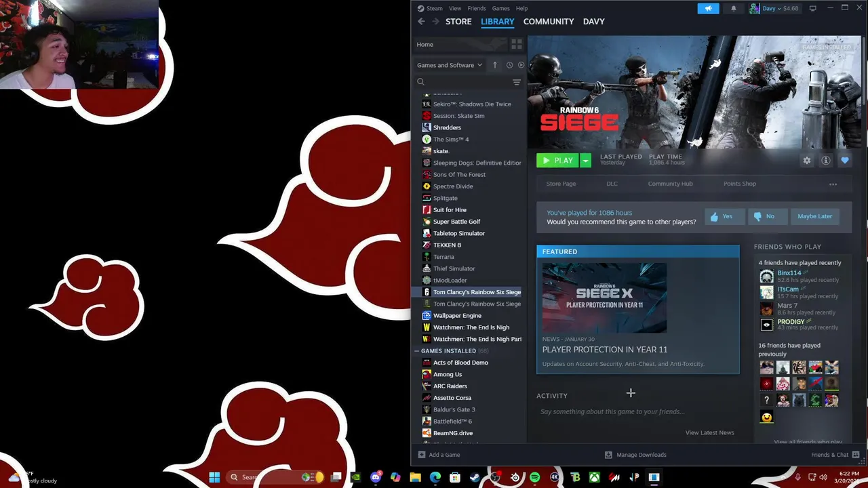
Task: Expand the Play button launch options arrow
Action: 585,161
